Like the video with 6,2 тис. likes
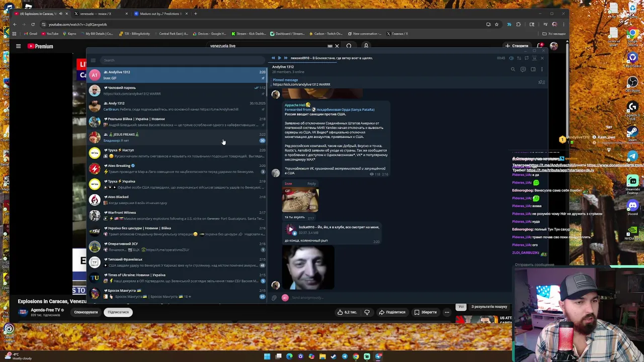 pos(347,312)
